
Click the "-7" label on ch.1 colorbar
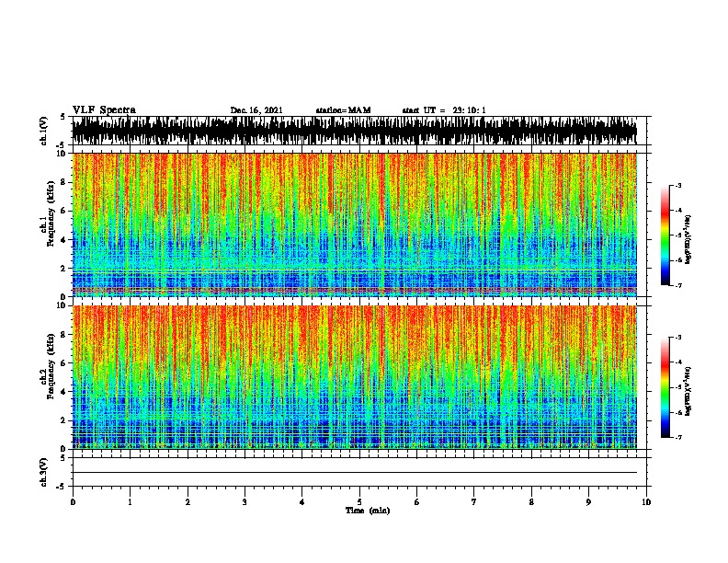678,285
